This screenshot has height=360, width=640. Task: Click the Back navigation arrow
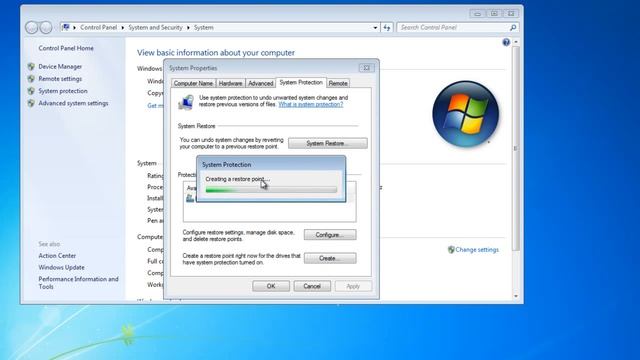coord(31,27)
